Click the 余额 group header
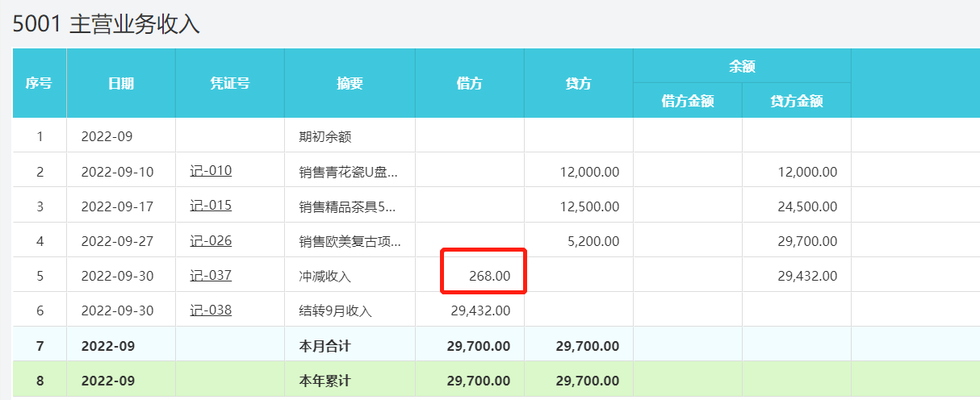This screenshot has height=400, width=980. coord(742,66)
